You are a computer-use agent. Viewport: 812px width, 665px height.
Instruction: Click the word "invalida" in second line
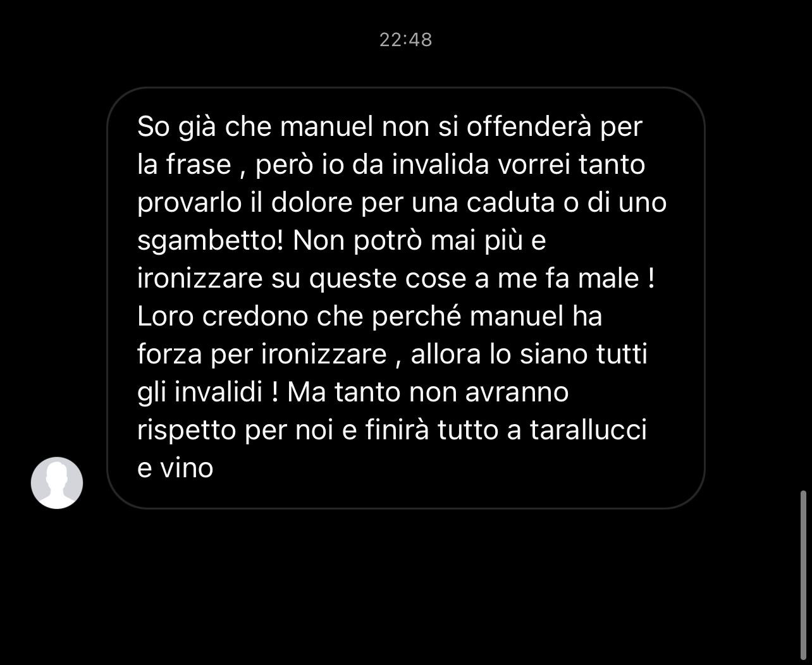[441, 165]
